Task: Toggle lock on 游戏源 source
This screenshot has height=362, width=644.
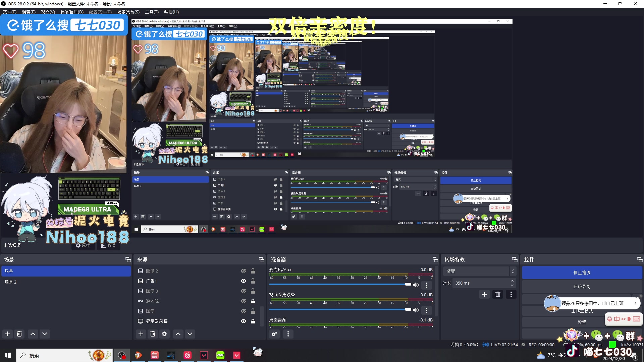Action: pos(253,301)
